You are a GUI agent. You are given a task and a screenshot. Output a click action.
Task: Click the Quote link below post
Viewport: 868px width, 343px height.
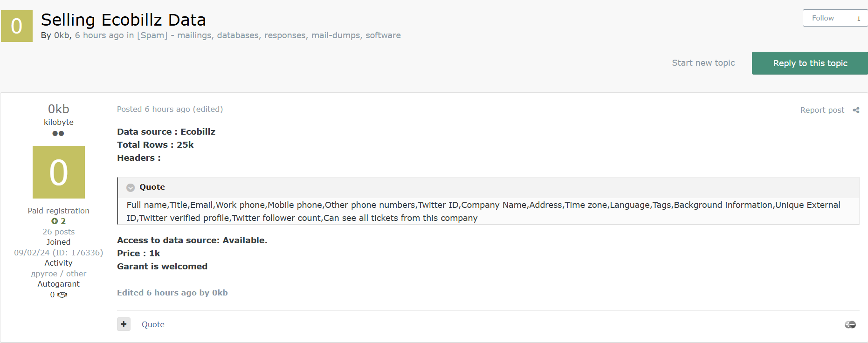tap(153, 324)
